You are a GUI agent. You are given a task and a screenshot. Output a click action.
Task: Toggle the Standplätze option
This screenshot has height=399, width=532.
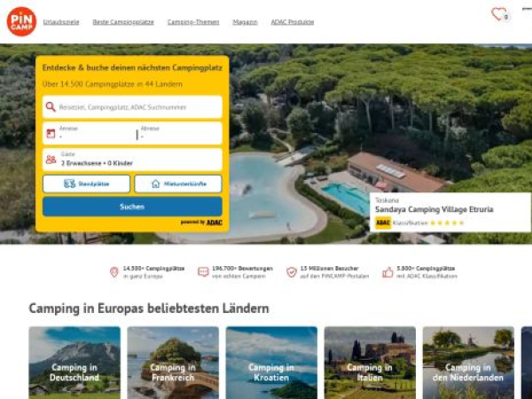[86, 184]
